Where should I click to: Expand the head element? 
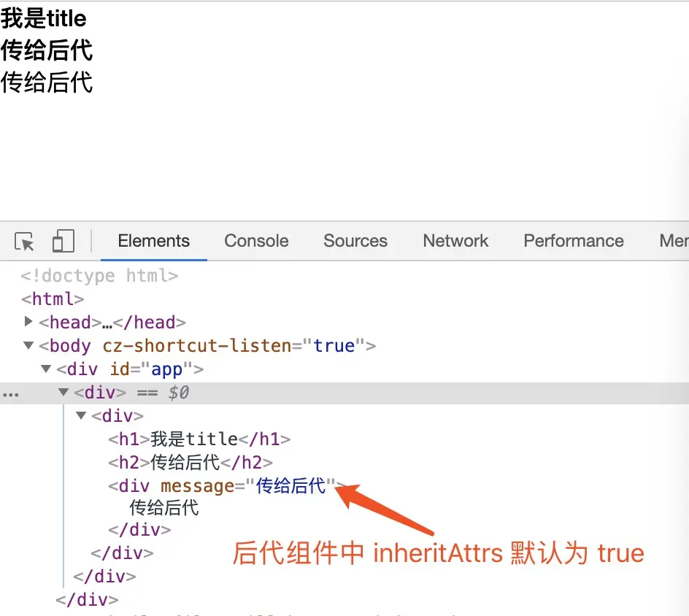(x=28, y=322)
